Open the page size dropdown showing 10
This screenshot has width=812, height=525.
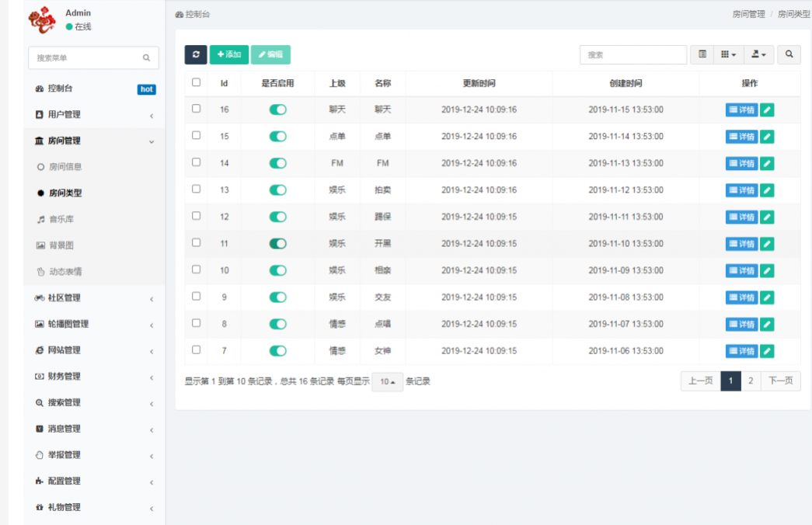(387, 382)
